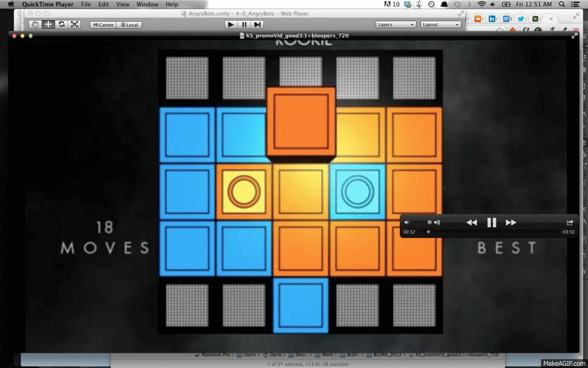Open the File menu
This screenshot has height=368, width=588.
click(x=86, y=4)
